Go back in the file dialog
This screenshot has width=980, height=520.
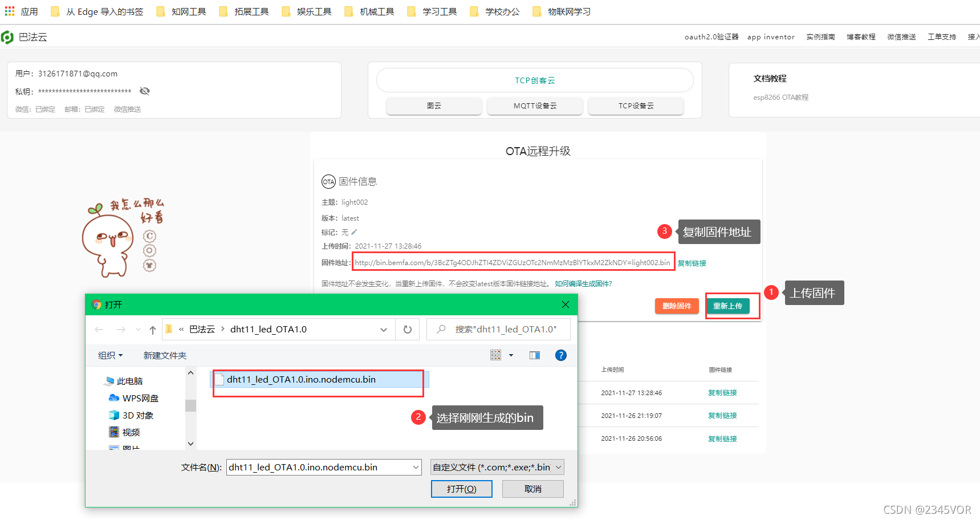pos(99,330)
